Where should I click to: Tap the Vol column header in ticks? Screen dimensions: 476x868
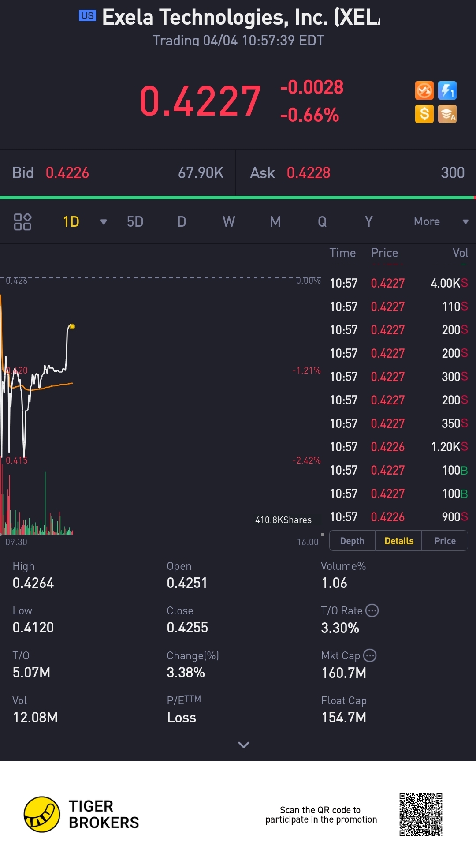pos(460,253)
